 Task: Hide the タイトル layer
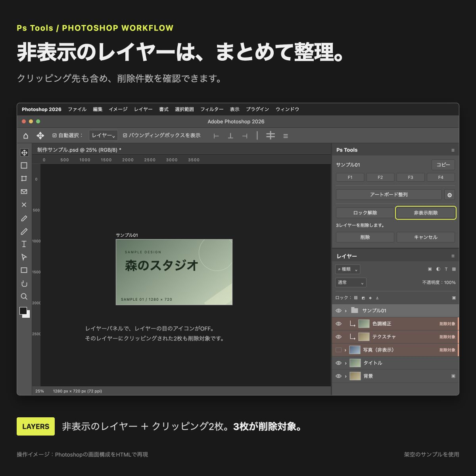(x=338, y=363)
